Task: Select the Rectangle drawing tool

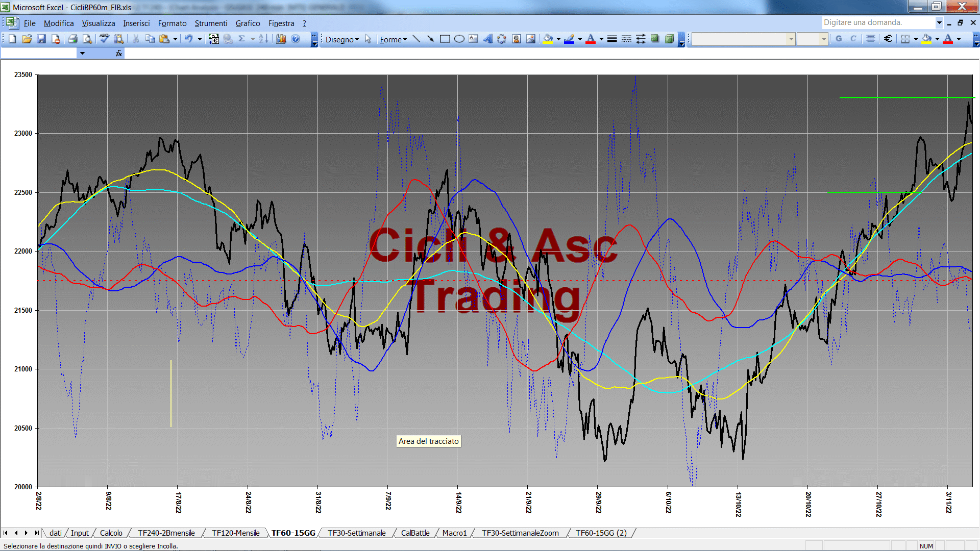Action: click(x=445, y=39)
